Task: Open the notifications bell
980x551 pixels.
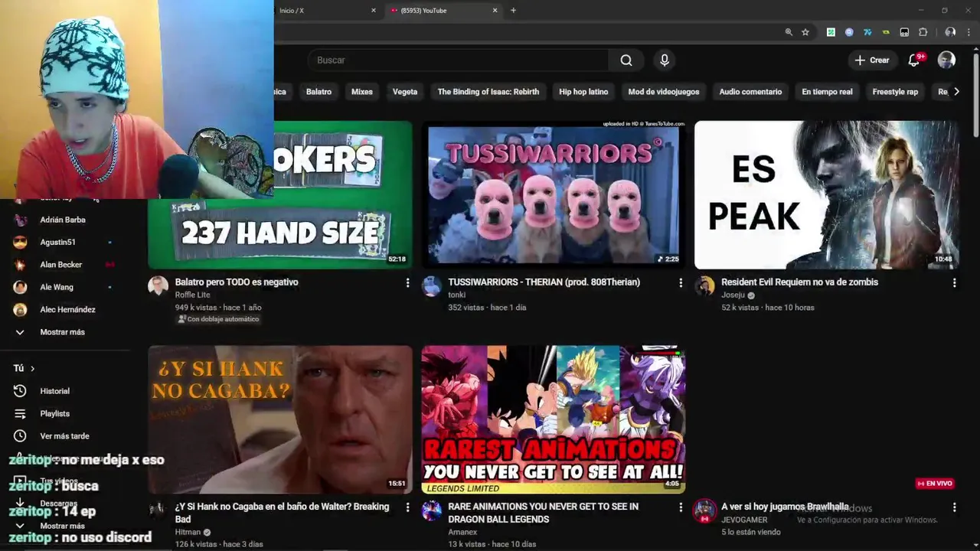Action: tap(914, 60)
